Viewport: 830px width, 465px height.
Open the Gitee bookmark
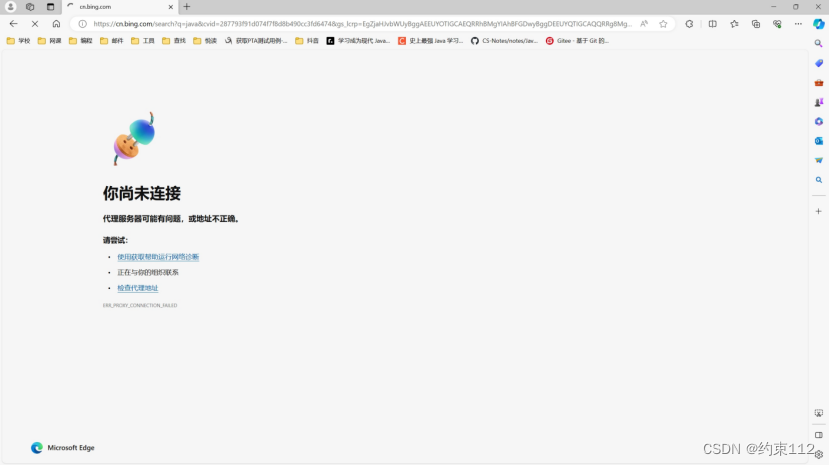pos(578,41)
